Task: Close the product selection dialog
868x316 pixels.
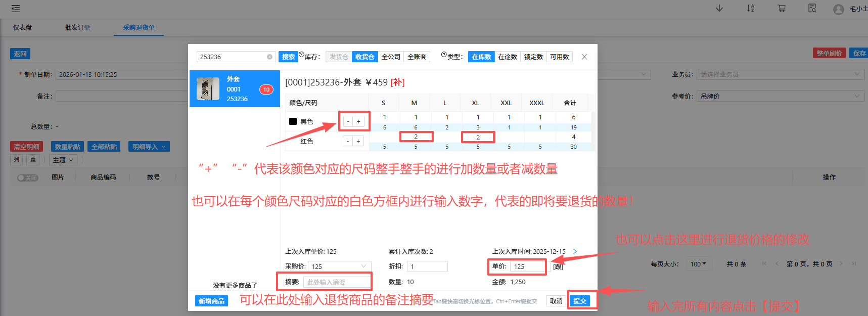Action: (584, 57)
